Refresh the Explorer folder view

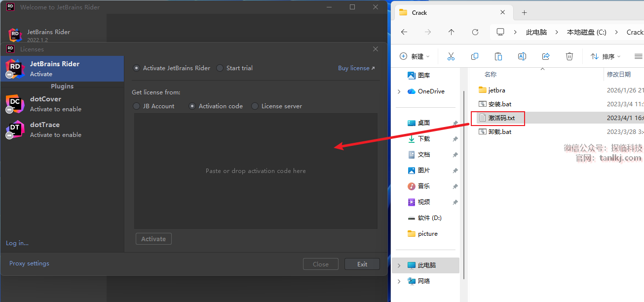click(x=475, y=32)
